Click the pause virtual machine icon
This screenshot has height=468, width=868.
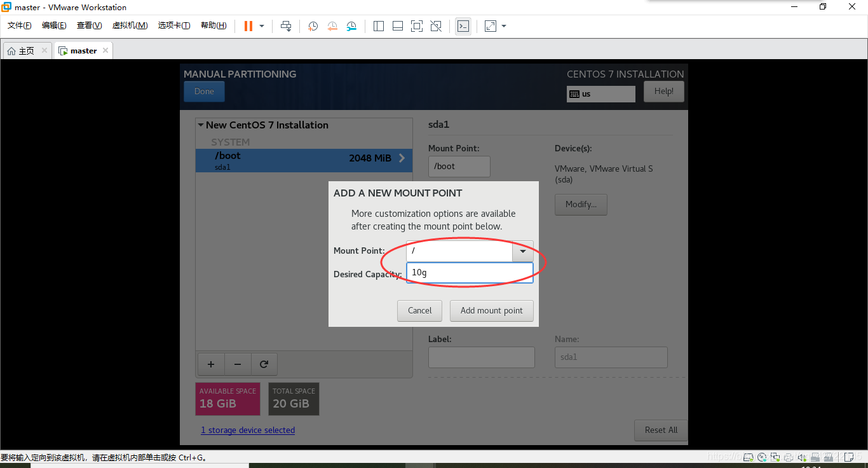click(248, 26)
